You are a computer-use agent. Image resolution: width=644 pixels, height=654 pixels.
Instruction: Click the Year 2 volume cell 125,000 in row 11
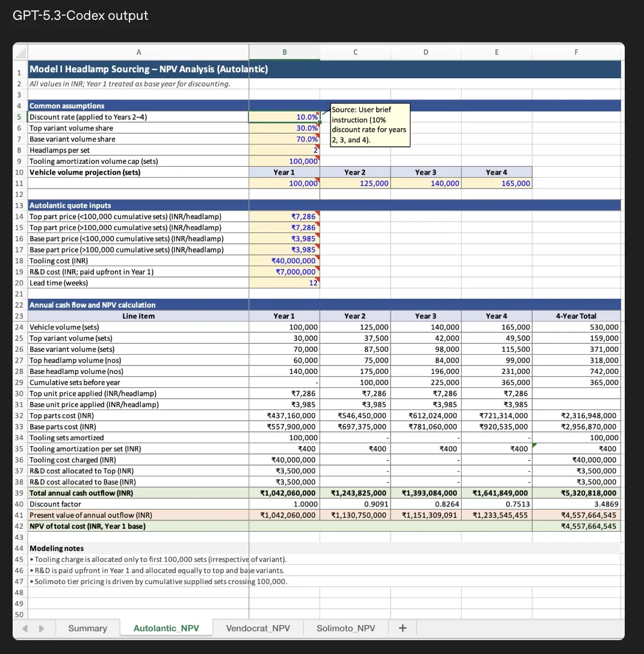[355, 184]
